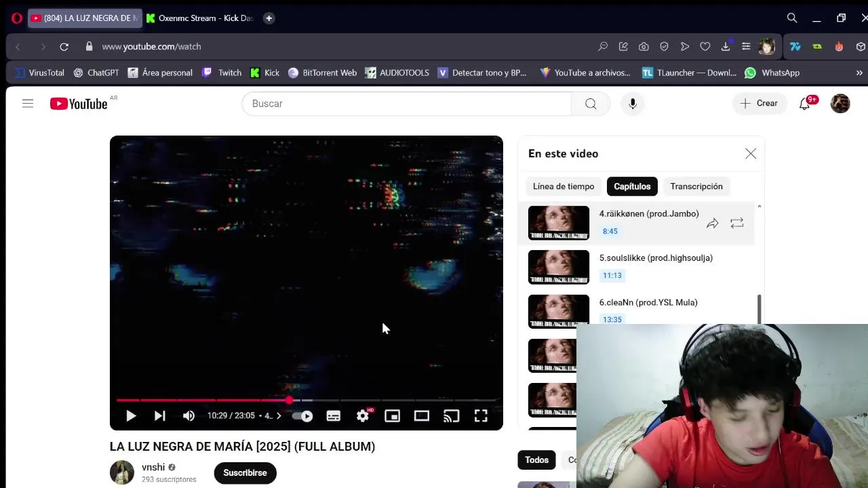Jump to chapter 4.räikkønen (prod.Jambo)
868x488 pixels.
[x=649, y=214]
